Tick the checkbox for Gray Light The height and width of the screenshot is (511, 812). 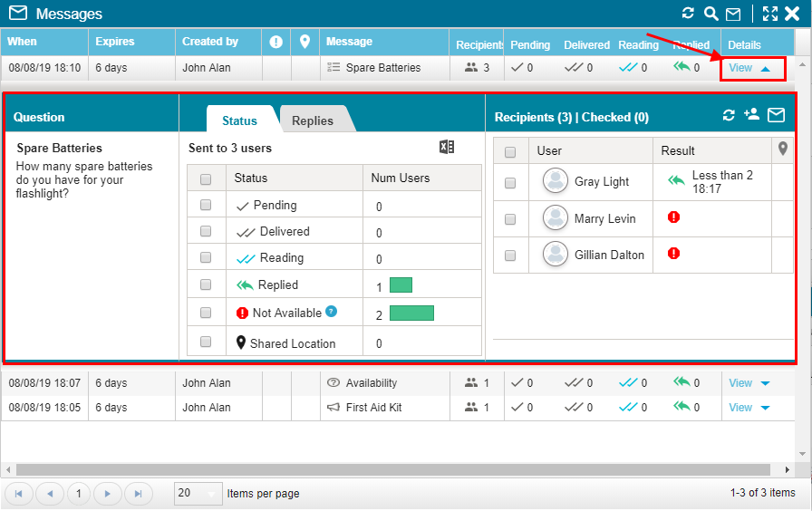click(x=510, y=182)
